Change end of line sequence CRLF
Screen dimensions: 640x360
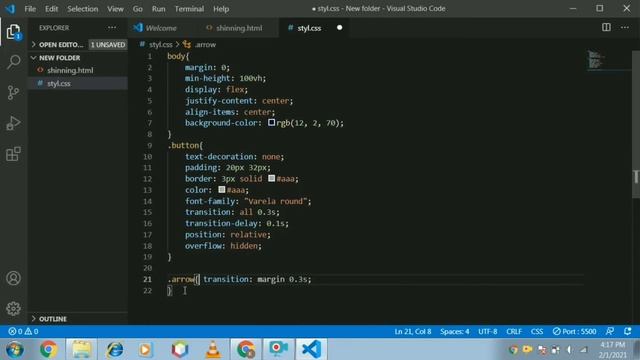click(x=514, y=331)
